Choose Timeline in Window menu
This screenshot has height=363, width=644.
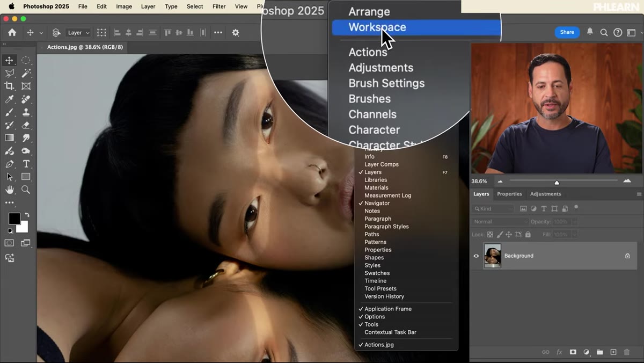(376, 281)
